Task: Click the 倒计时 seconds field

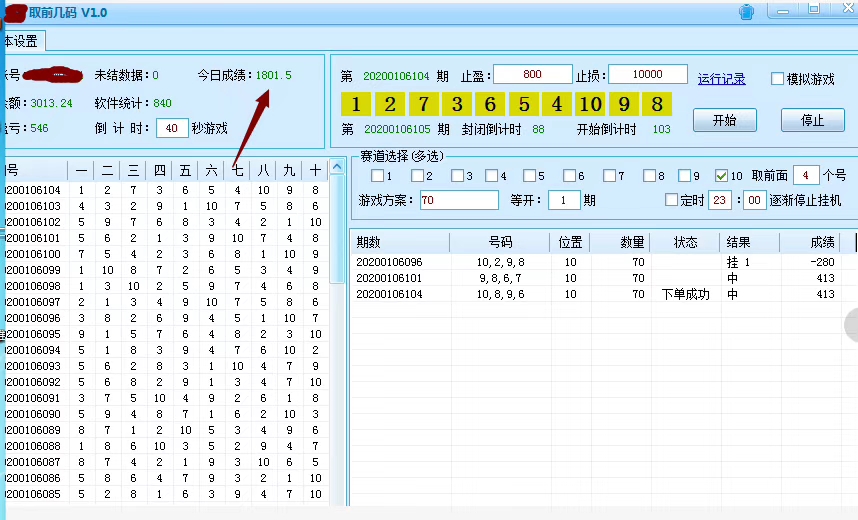Action: click(x=172, y=128)
